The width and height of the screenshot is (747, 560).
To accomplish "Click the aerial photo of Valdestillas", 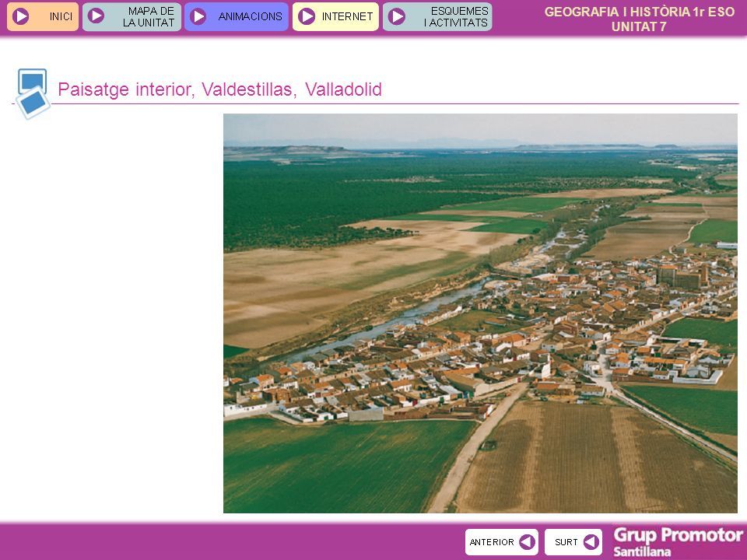I will coord(480,313).
